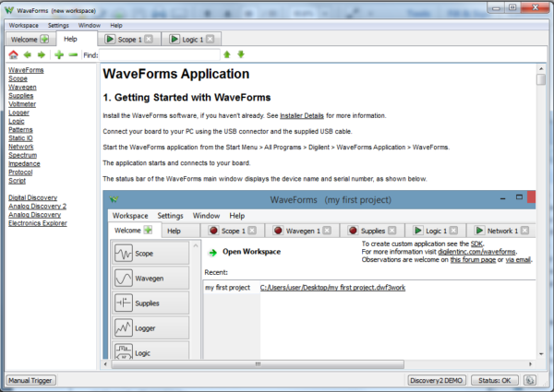Switch to the Scope 1 tab
Viewport: 554px width, 392px height.
coord(129,40)
